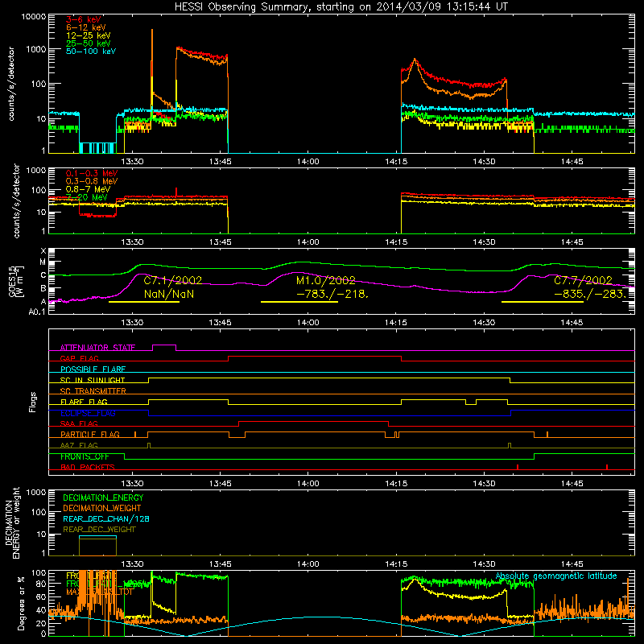Click the Flags axis title
The height and width of the screenshot is (644, 644).
pyautogui.click(x=33, y=402)
